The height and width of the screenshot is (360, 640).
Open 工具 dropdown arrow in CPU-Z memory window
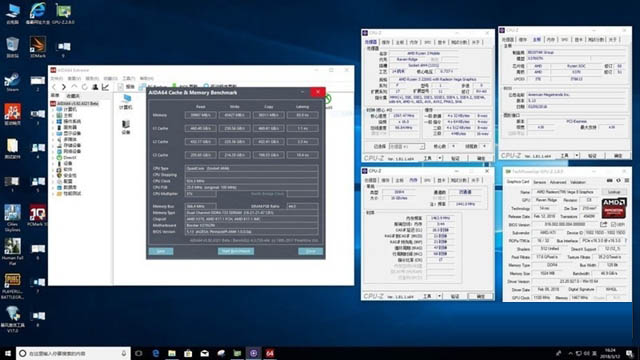(x=440, y=296)
